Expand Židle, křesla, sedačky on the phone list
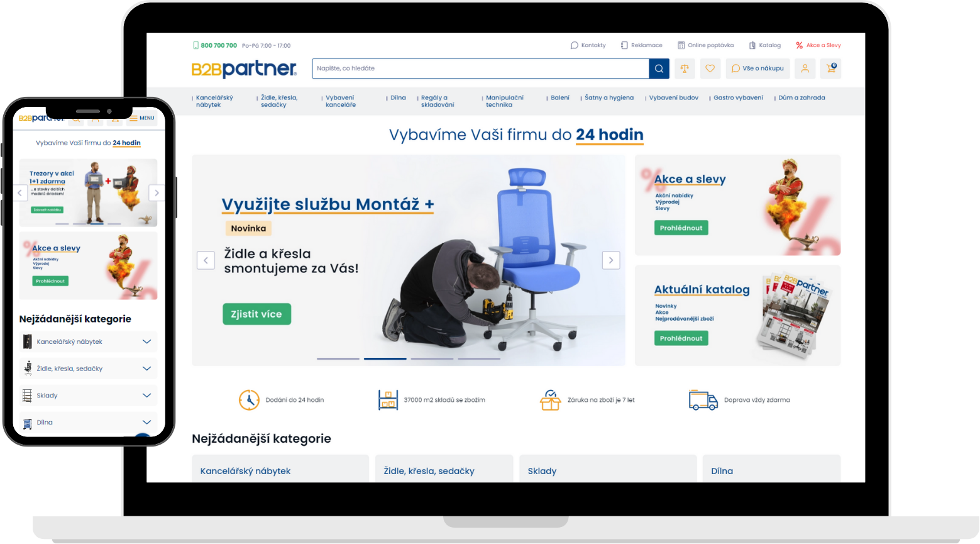The width and height of the screenshot is (980, 544). click(x=146, y=369)
